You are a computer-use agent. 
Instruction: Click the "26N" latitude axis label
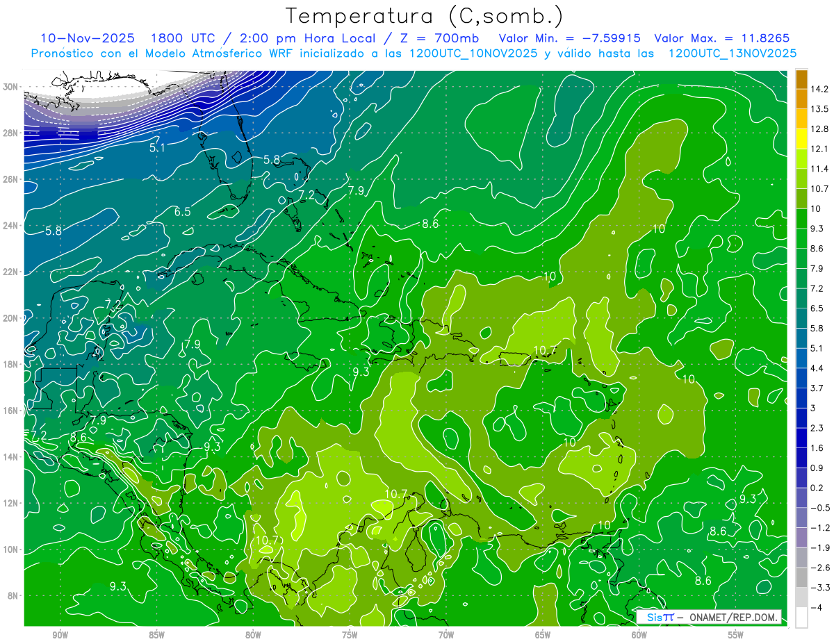pos(11,179)
